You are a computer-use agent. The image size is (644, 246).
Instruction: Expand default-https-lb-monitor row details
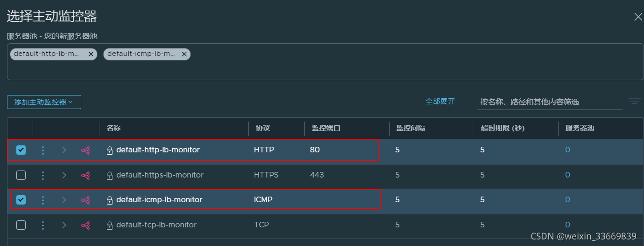(64, 175)
